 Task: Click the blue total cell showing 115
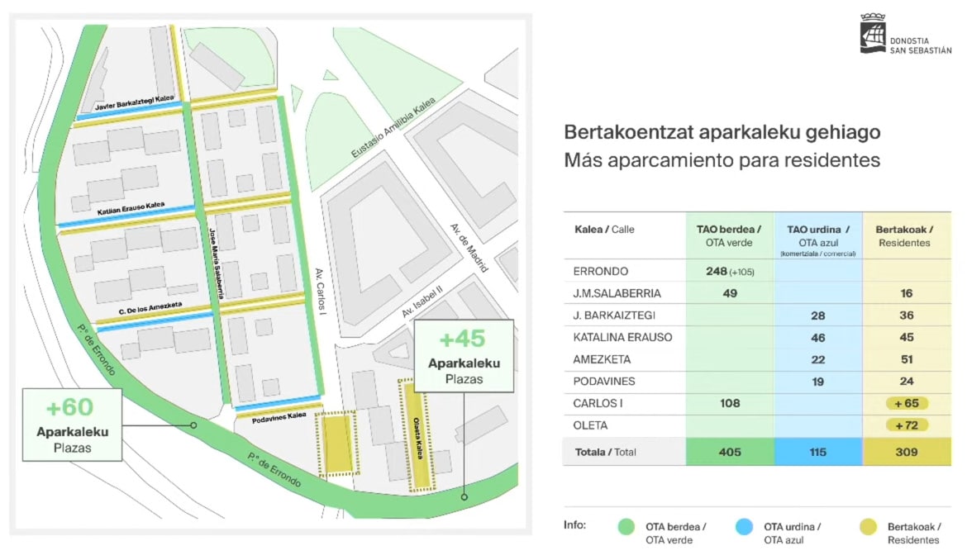(818, 452)
